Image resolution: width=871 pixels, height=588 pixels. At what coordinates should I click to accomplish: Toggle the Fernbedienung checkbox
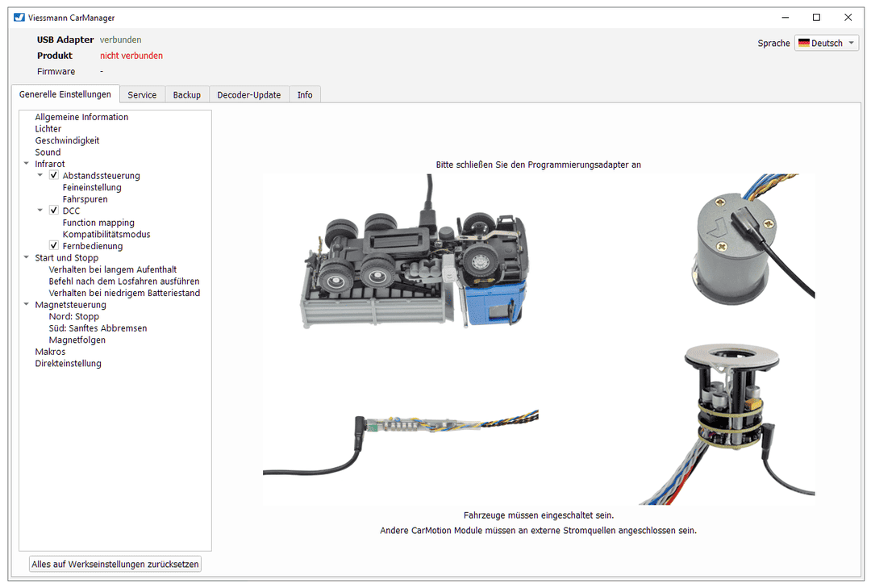tap(54, 246)
